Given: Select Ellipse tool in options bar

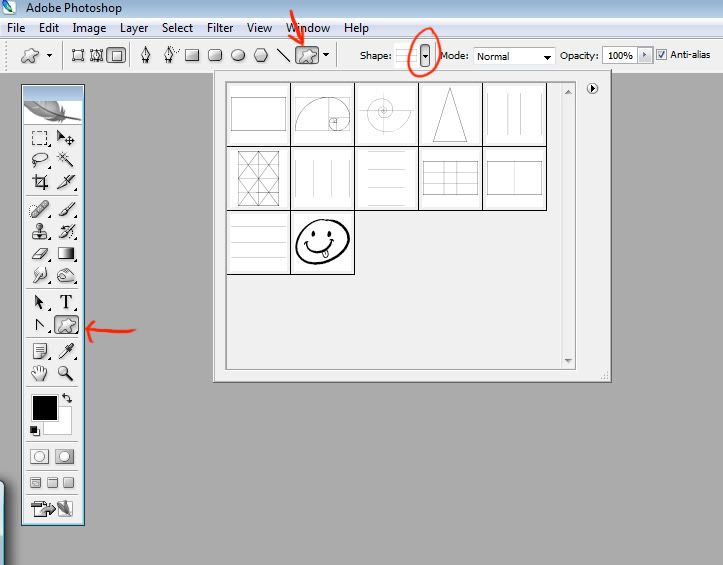Looking at the screenshot, I should 238,56.
